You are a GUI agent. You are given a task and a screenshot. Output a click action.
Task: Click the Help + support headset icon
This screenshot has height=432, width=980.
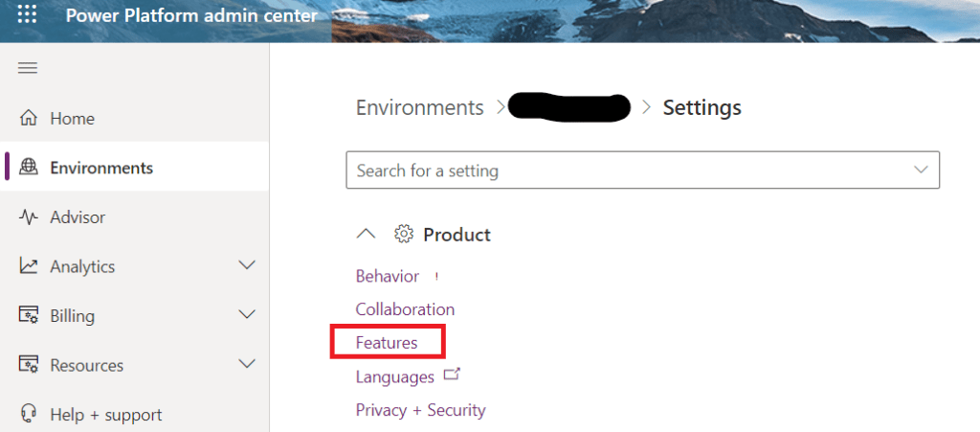click(x=29, y=415)
